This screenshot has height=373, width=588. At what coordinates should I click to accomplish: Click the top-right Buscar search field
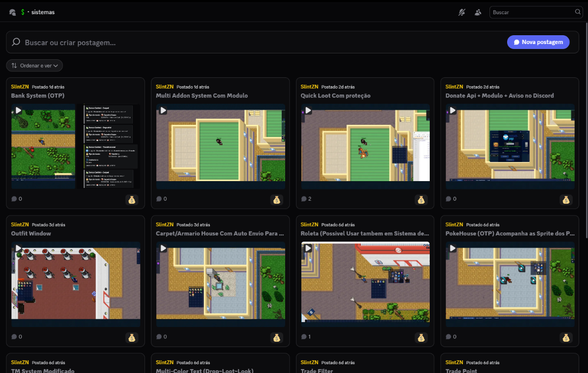[x=532, y=12]
